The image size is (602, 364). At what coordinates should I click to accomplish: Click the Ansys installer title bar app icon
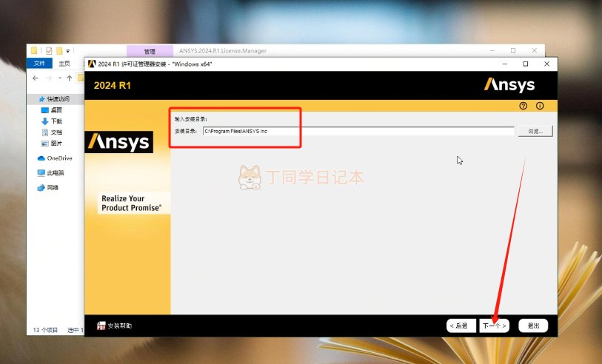tap(91, 64)
